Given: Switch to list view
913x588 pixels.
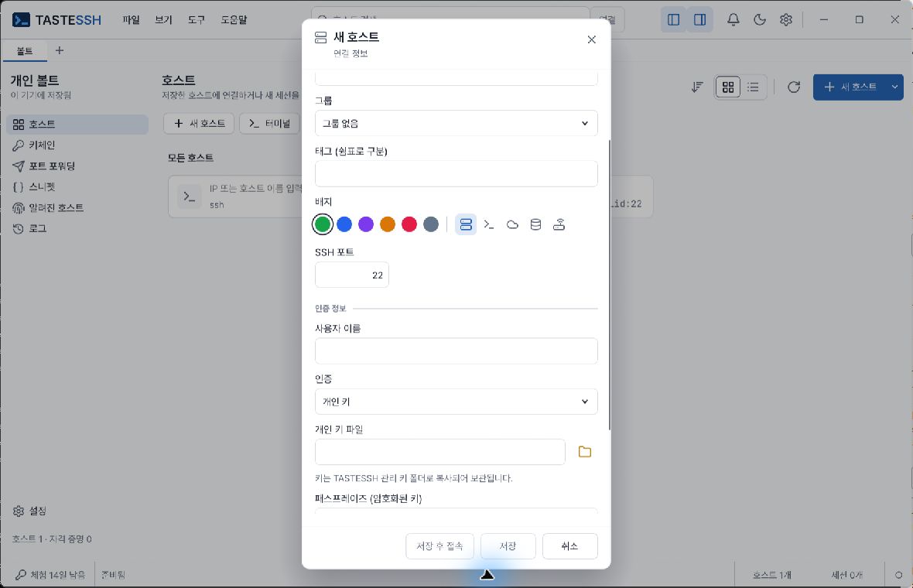Looking at the screenshot, I should coord(753,87).
